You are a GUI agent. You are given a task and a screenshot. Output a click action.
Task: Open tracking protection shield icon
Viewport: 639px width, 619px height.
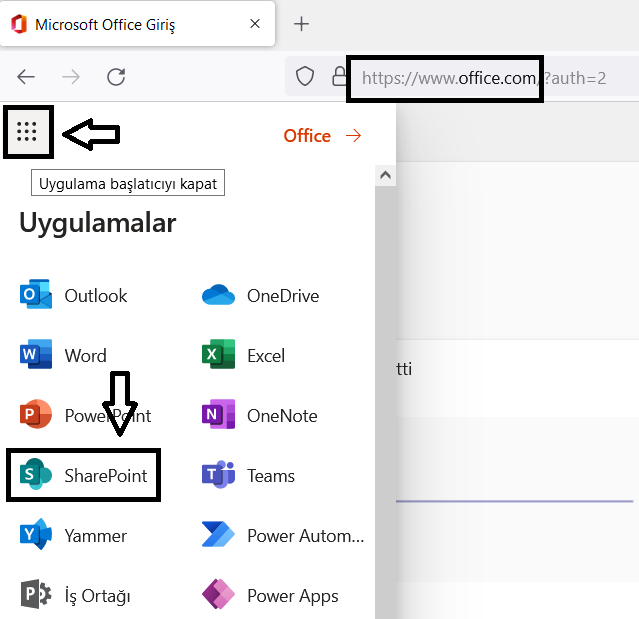pos(305,76)
